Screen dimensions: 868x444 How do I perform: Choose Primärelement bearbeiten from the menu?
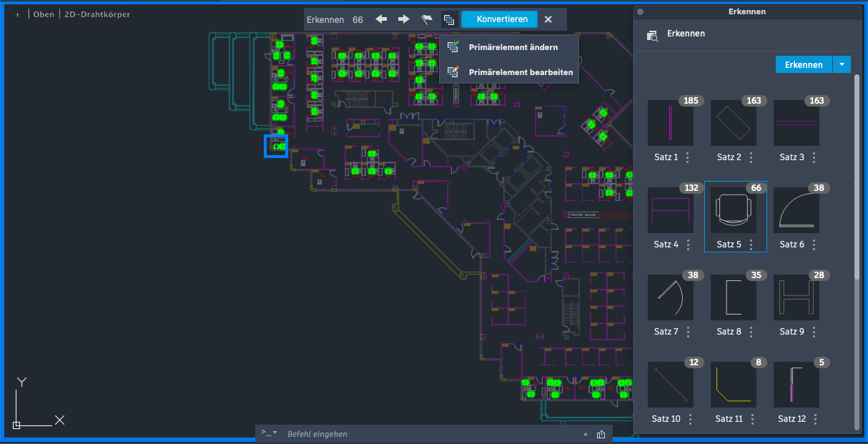[509, 72]
